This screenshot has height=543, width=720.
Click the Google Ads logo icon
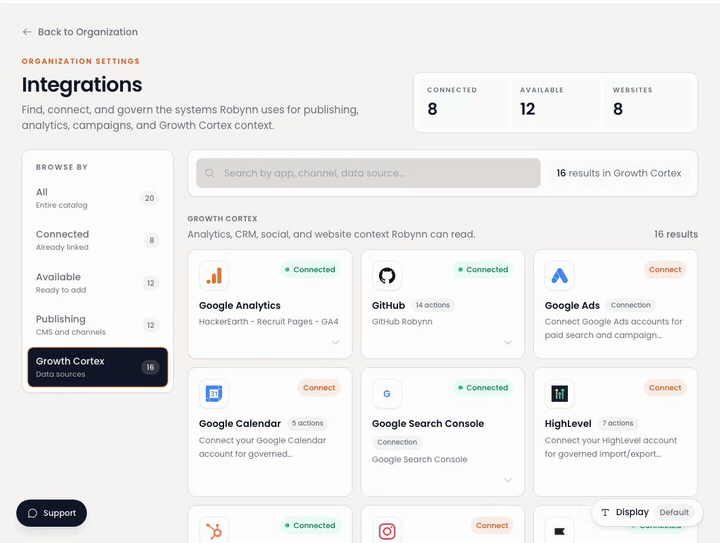tap(559, 276)
